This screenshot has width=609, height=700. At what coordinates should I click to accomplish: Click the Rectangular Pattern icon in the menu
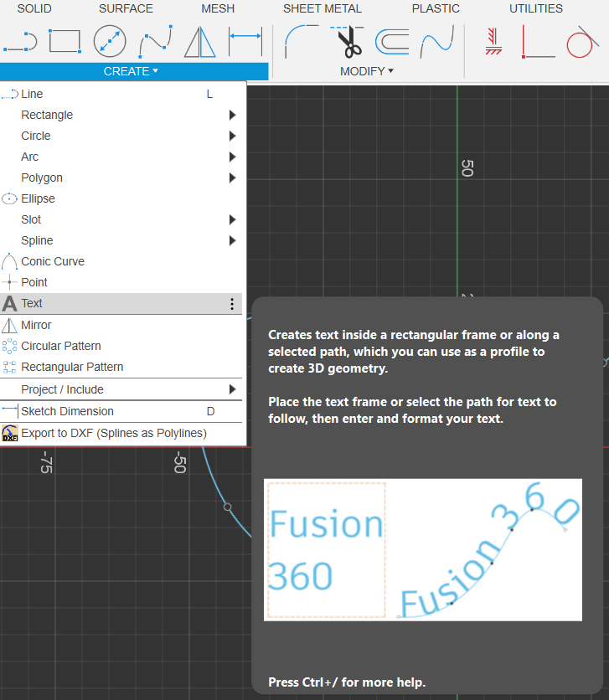[x=9, y=367]
